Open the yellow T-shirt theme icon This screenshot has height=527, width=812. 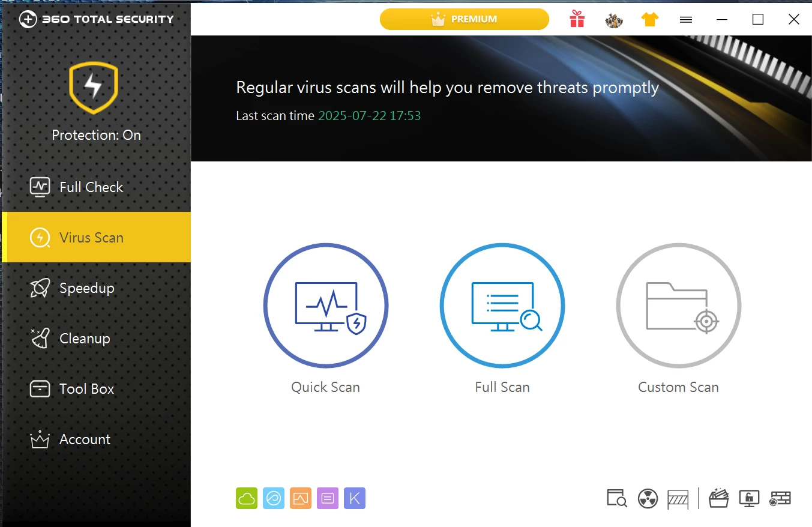[650, 19]
